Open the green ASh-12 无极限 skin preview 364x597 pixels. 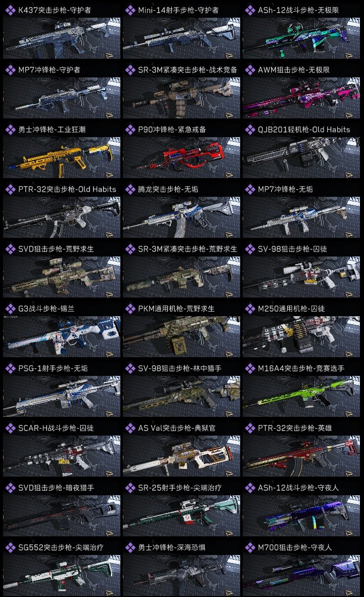[301, 38]
